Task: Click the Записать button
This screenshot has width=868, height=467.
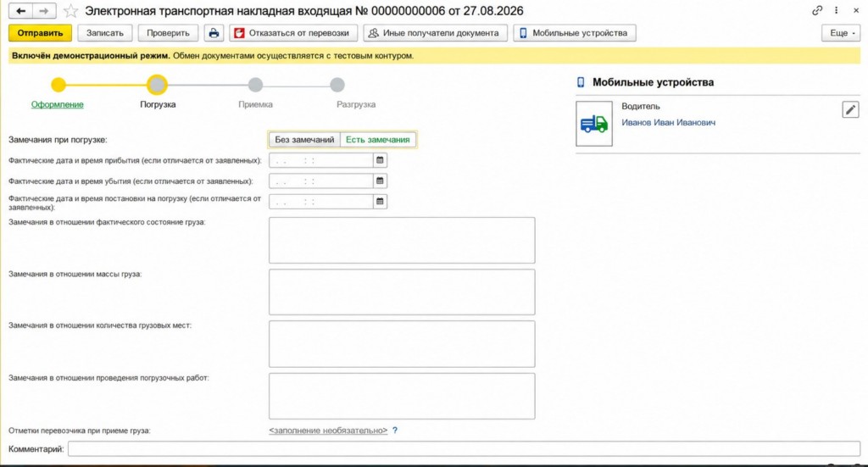Action: [x=104, y=33]
